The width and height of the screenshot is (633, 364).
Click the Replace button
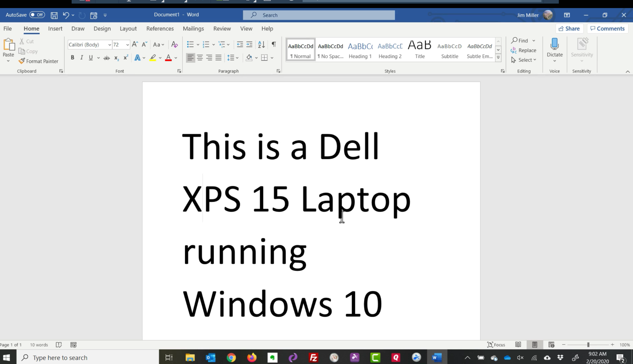(523, 50)
